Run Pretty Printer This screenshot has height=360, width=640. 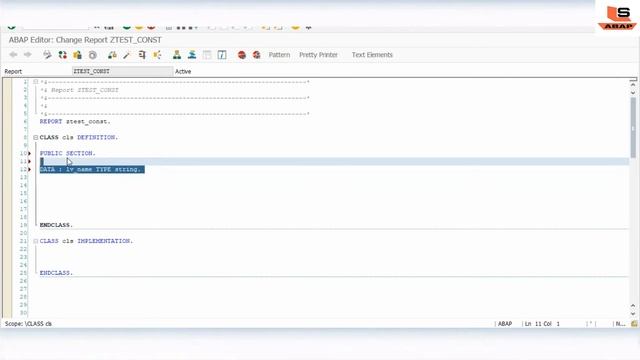[318, 55]
